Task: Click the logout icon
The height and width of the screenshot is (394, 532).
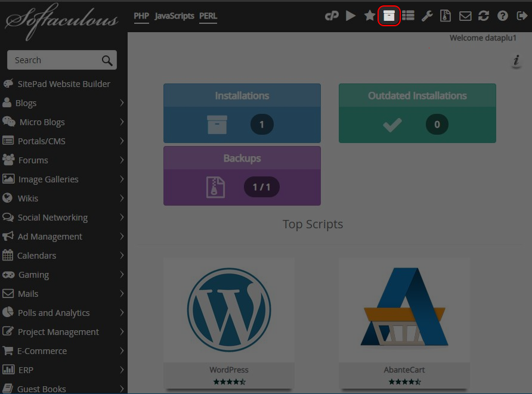Action: pyautogui.click(x=521, y=16)
